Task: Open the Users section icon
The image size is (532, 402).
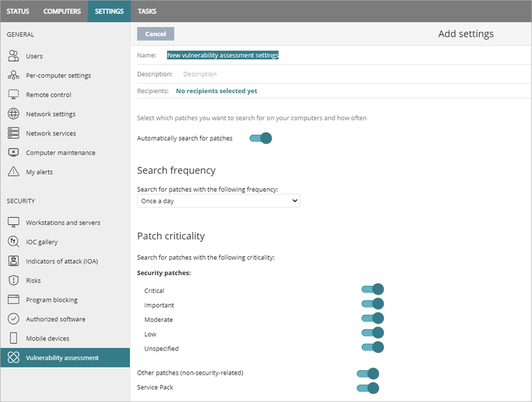Action: (x=13, y=56)
